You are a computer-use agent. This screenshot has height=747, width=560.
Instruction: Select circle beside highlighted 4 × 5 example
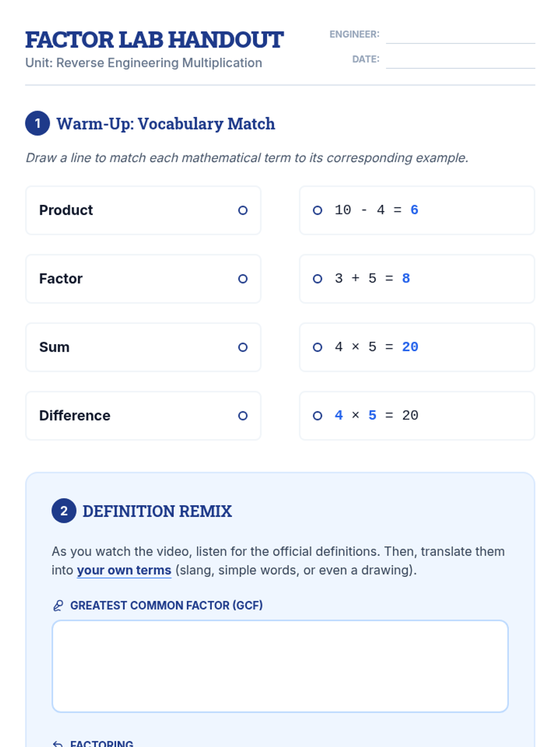point(317,416)
